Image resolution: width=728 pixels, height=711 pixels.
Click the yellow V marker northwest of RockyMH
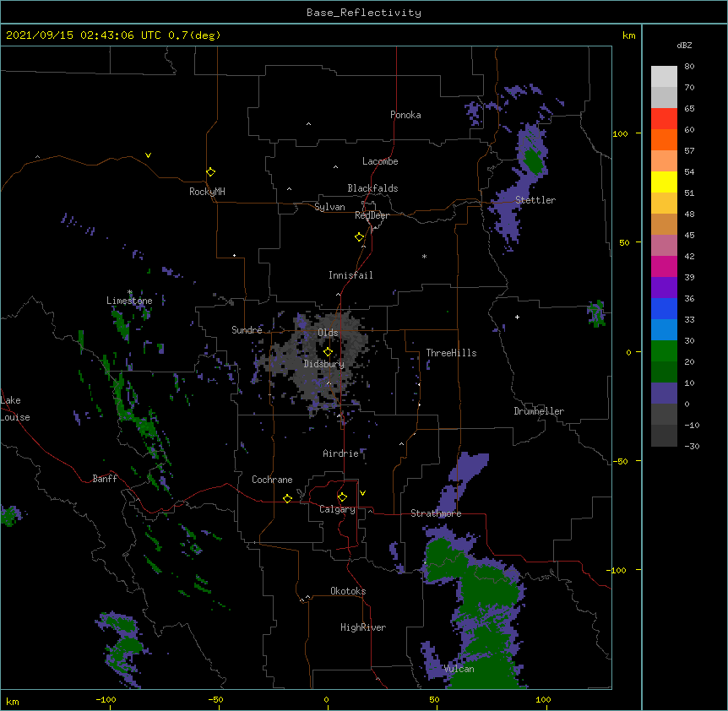tap(148, 155)
